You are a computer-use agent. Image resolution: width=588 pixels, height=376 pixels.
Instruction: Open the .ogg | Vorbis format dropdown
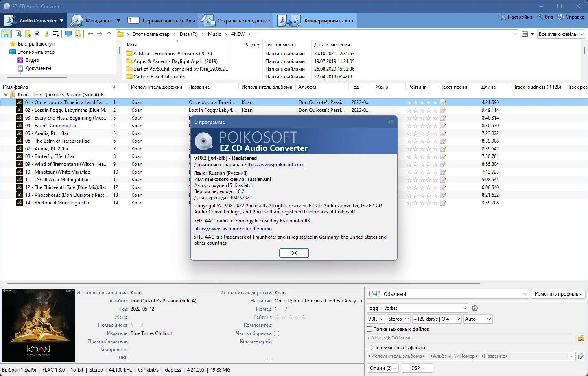click(417, 308)
